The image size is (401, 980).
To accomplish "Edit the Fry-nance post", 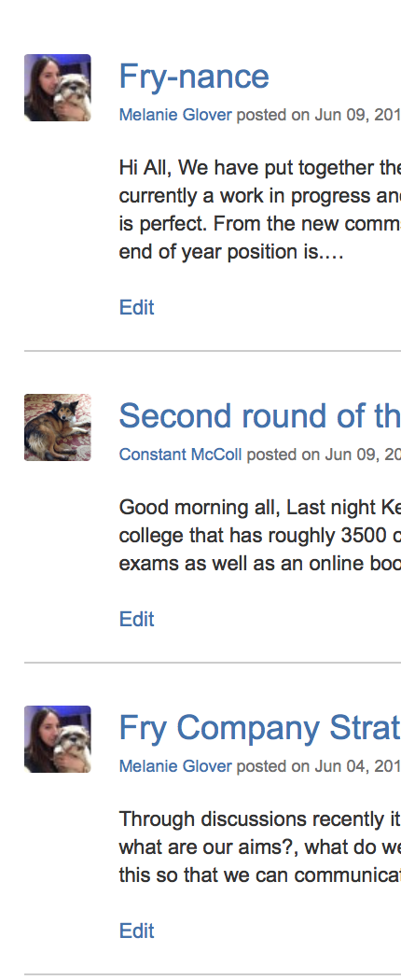I will pyautogui.click(x=137, y=307).
